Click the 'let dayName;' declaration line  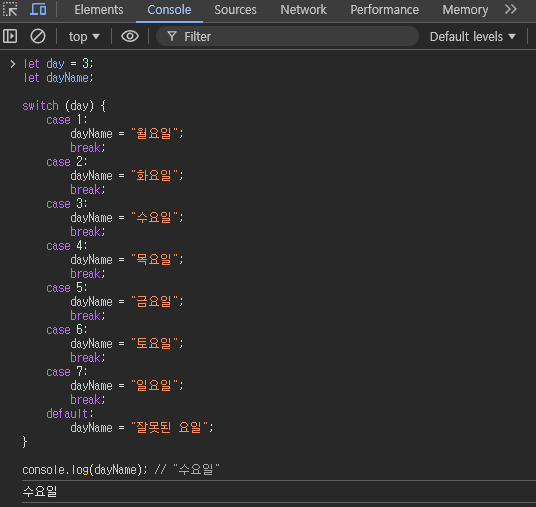(58, 78)
